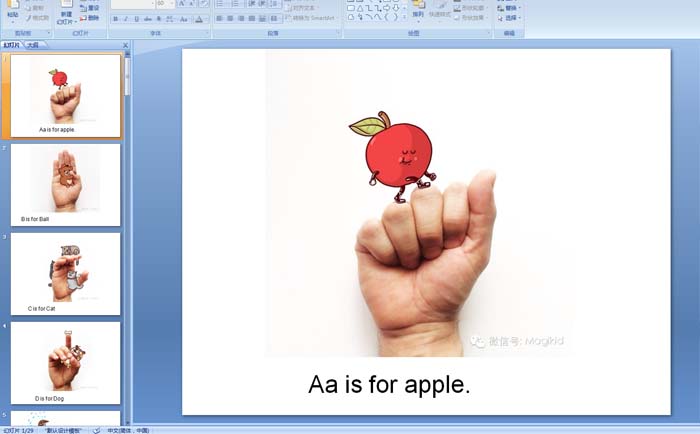This screenshot has height=434, width=700.
Task: Reset the slide with 重设
Action: click(89, 8)
